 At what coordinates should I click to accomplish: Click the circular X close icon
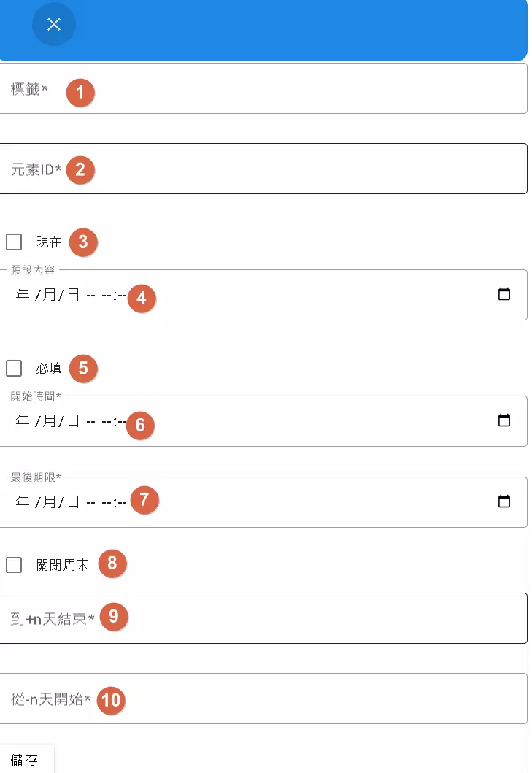pos(53,24)
